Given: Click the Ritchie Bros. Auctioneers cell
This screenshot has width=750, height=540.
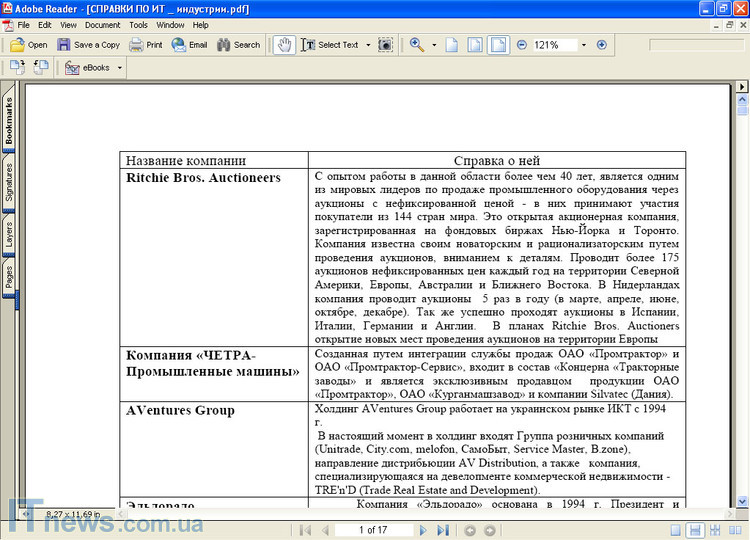Looking at the screenshot, I should coord(214,257).
